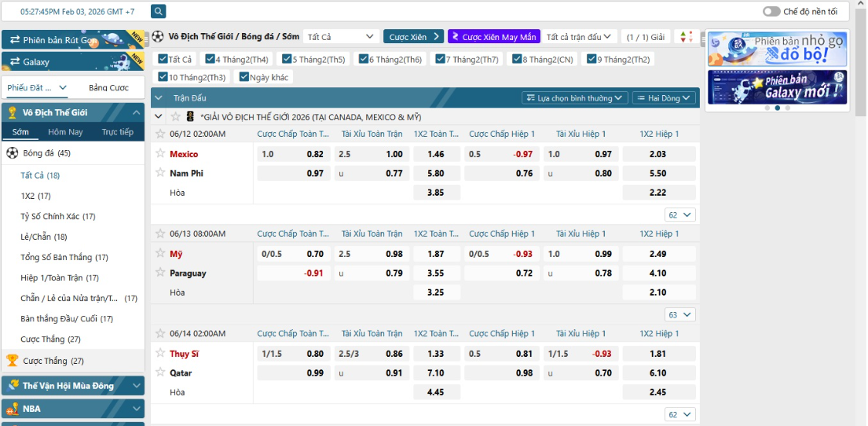
Task: Click star next to 06/13 08:00AM match
Action: pos(160,233)
